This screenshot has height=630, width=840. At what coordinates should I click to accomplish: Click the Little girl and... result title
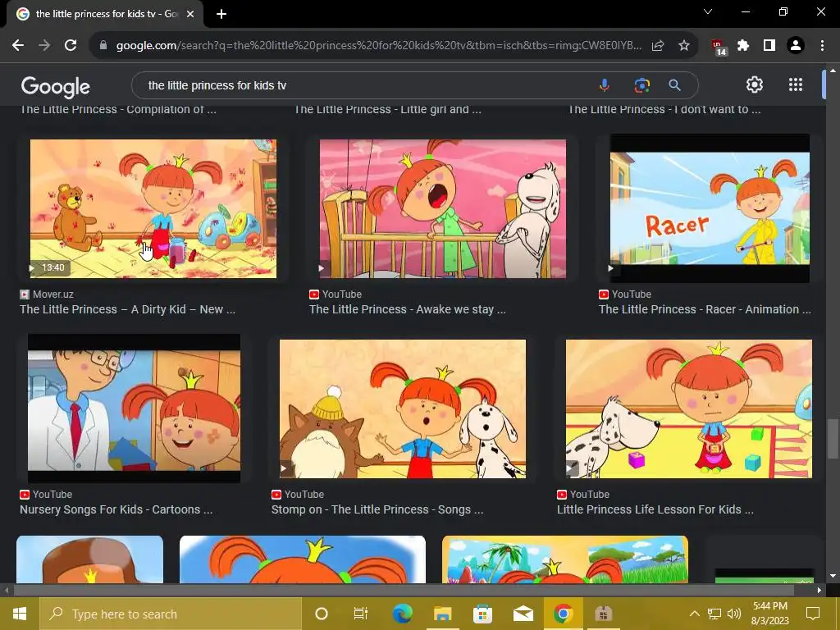pos(388,109)
